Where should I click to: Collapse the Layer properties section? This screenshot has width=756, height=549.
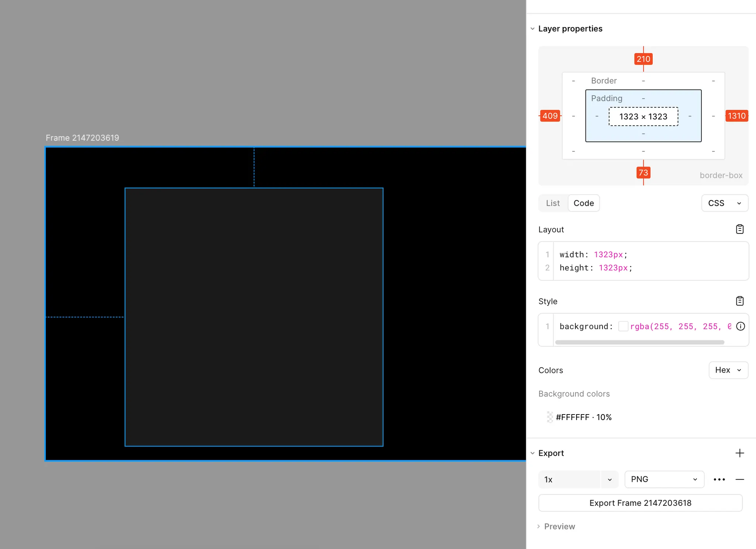point(532,29)
